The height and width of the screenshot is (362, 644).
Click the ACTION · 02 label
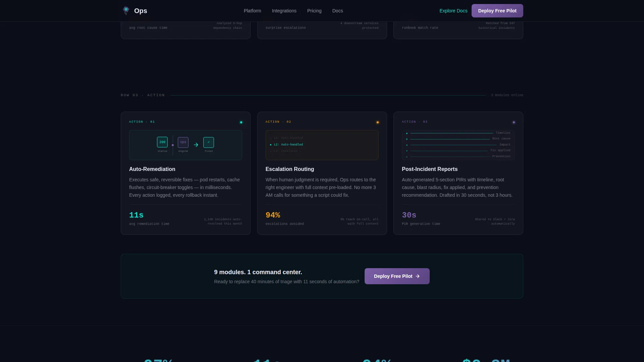point(278,122)
